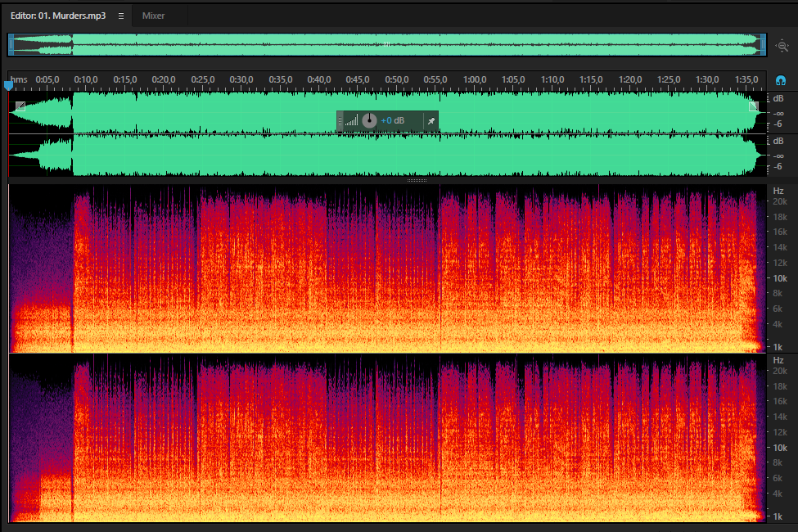Click 20k on the lower frequency scale

pyautogui.click(x=780, y=371)
